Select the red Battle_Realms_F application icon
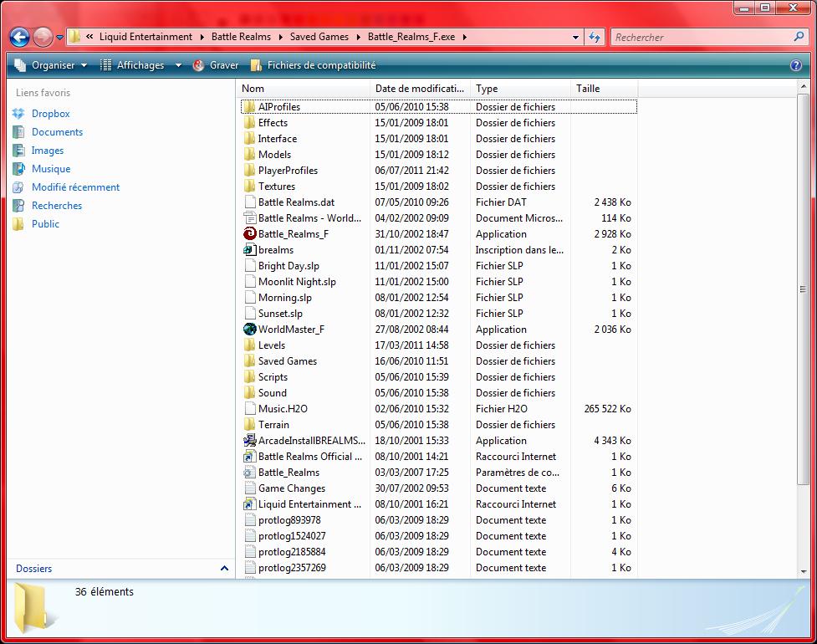 249,234
